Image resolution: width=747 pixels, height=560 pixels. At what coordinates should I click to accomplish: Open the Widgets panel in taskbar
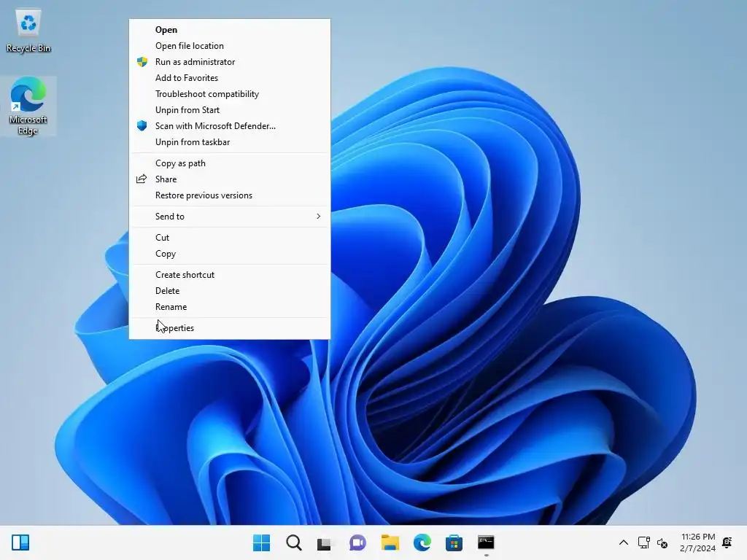[x=20, y=542]
